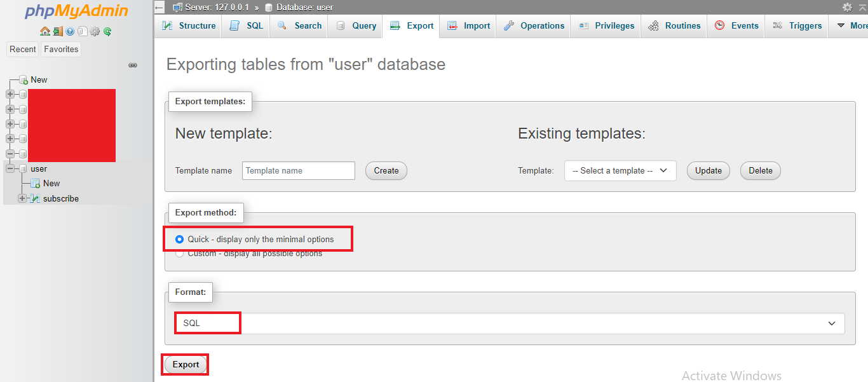Screen dimensions: 868x382
Task: Open phpMyAdmin documentation help icon
Action: [70, 31]
